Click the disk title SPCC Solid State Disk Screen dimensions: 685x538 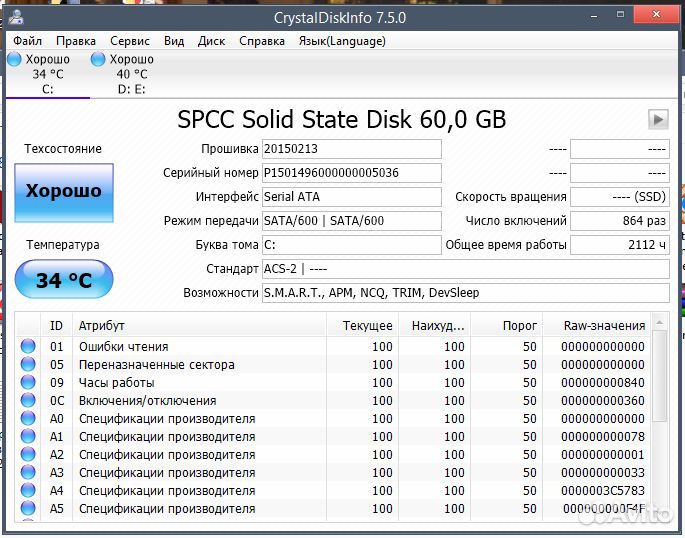(x=342, y=119)
